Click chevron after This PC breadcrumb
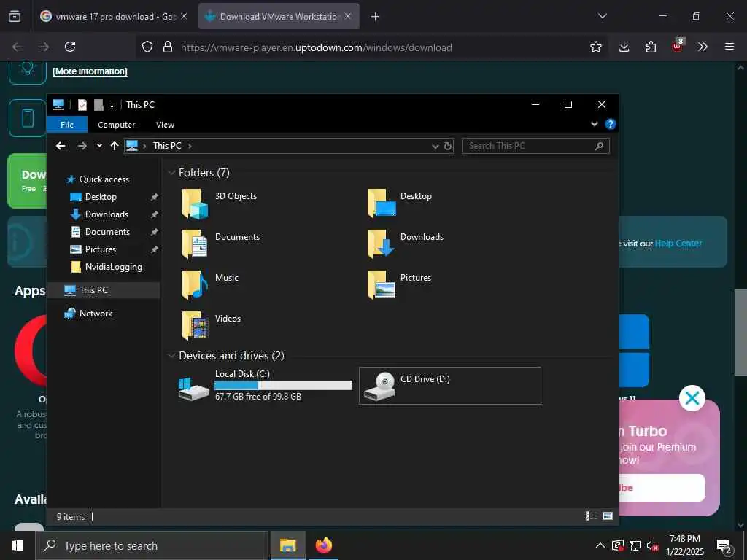Viewport: 747px width, 560px height. (x=190, y=146)
